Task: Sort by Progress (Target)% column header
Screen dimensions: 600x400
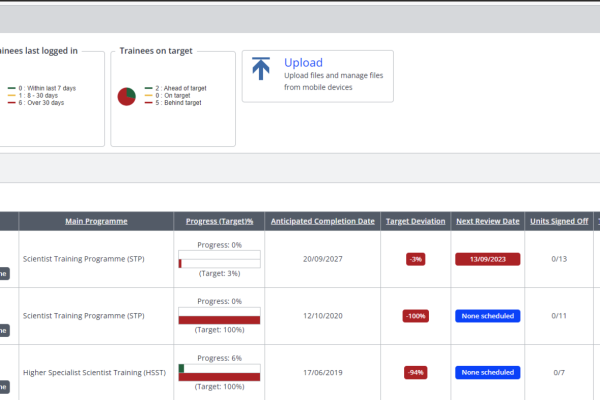Action: [219, 221]
